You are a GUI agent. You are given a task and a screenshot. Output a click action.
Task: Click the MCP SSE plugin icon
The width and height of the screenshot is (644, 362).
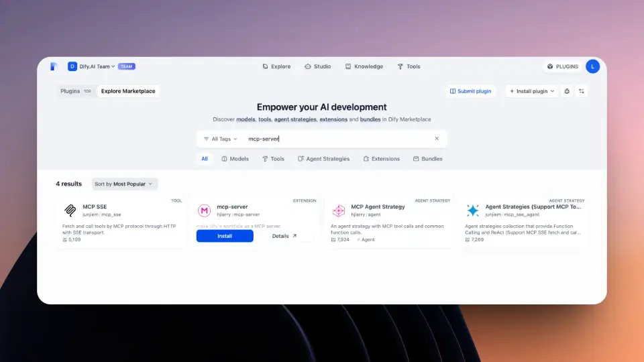(70, 210)
